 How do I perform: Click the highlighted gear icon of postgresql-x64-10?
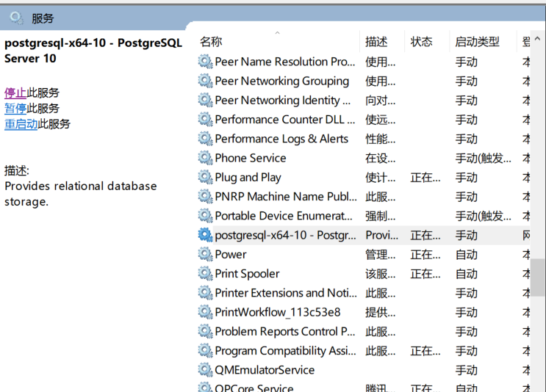pos(206,236)
